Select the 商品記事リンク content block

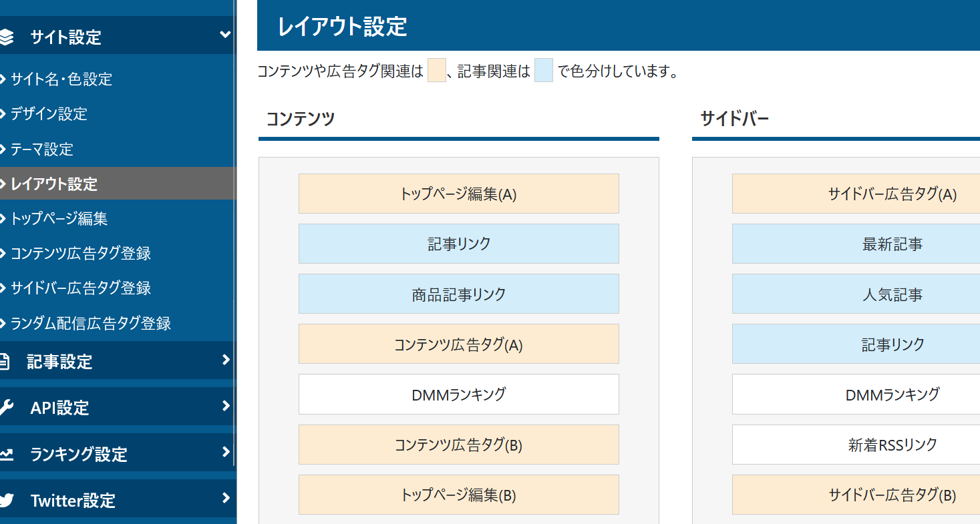click(x=458, y=294)
